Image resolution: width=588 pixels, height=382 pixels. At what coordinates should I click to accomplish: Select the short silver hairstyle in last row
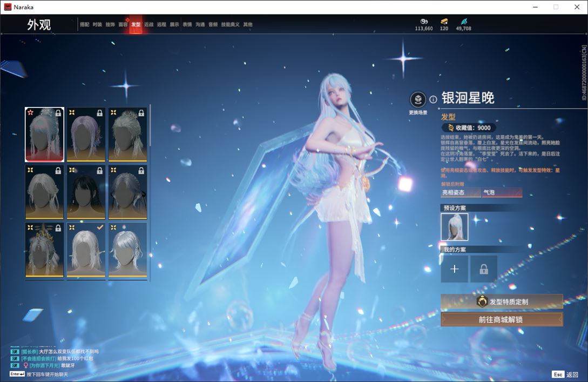[127, 250]
